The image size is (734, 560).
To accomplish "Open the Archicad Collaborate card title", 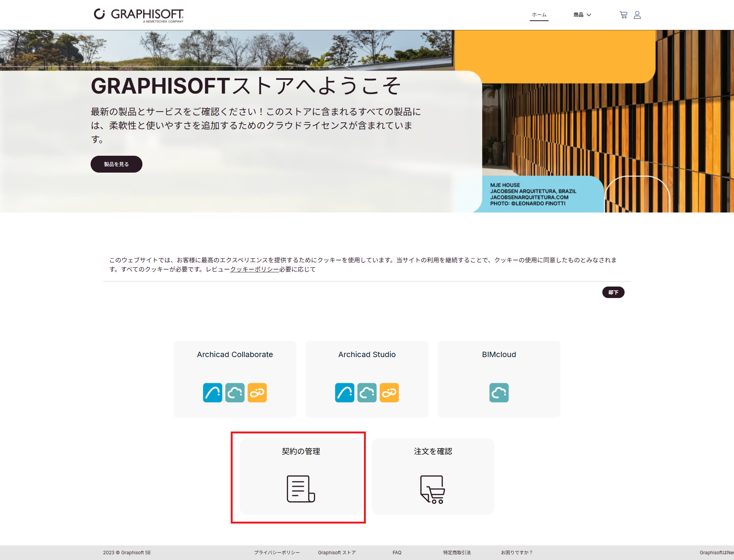I will pos(235,354).
